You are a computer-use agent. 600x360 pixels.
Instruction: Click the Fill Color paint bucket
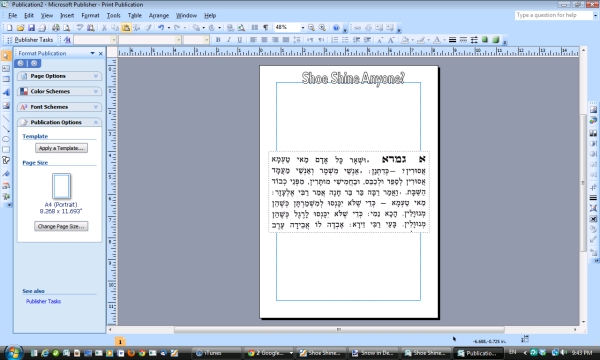click(405, 40)
